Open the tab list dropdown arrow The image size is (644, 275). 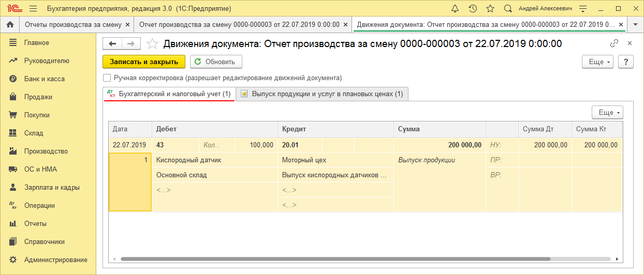(x=635, y=25)
